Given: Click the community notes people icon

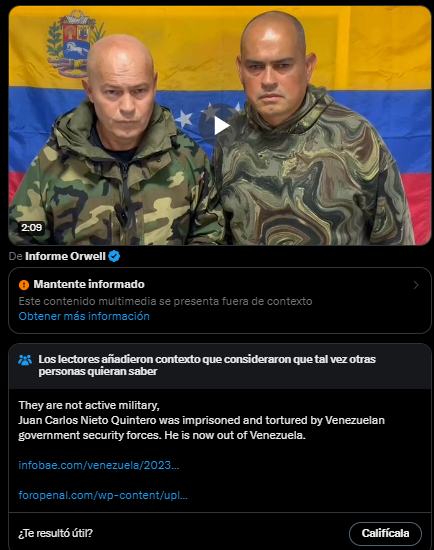Looking at the screenshot, I should [25, 360].
